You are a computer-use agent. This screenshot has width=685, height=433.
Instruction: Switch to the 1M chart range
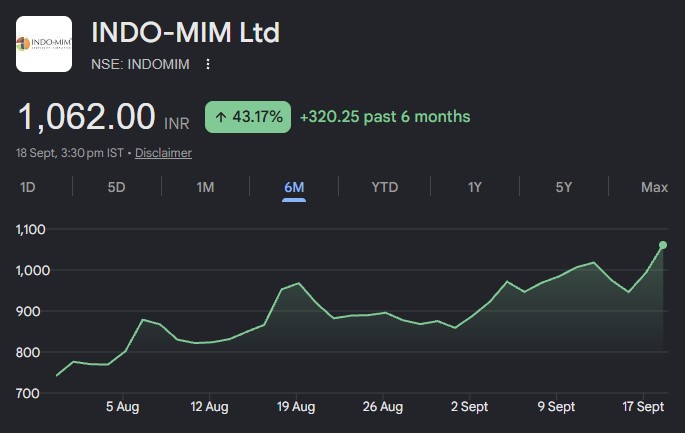[205, 187]
